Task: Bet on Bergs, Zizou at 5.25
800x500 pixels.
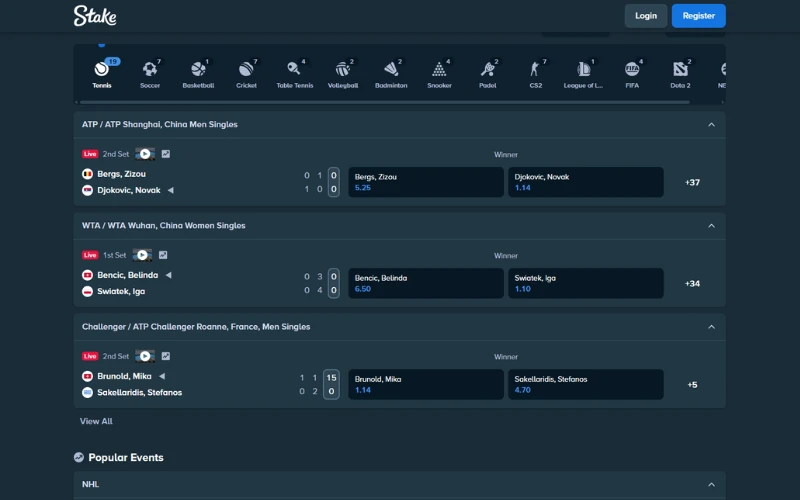Action: 426,182
